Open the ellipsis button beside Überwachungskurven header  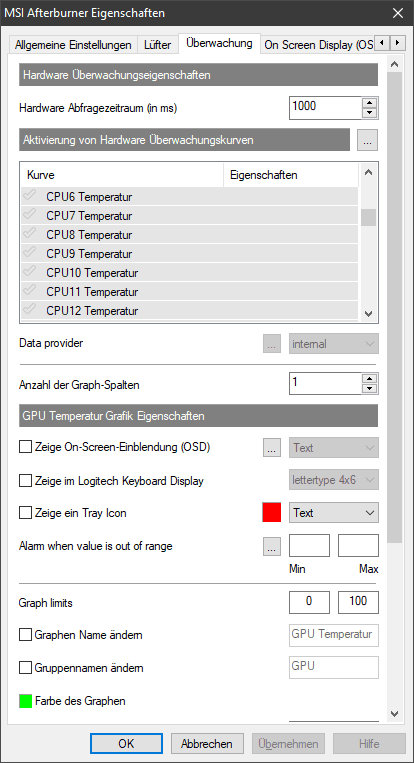[367, 140]
